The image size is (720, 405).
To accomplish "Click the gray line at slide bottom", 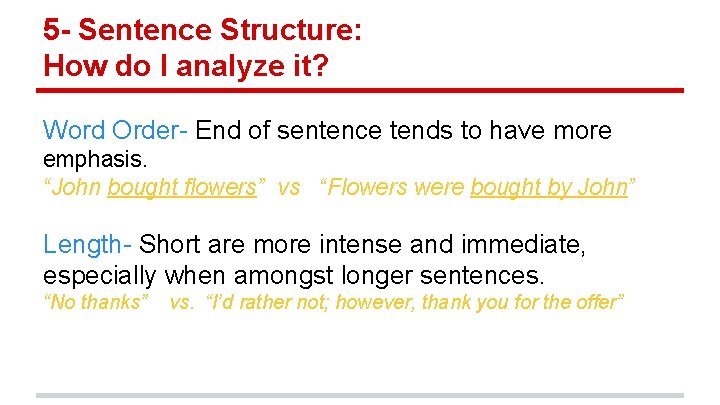I will (x=359, y=395).
